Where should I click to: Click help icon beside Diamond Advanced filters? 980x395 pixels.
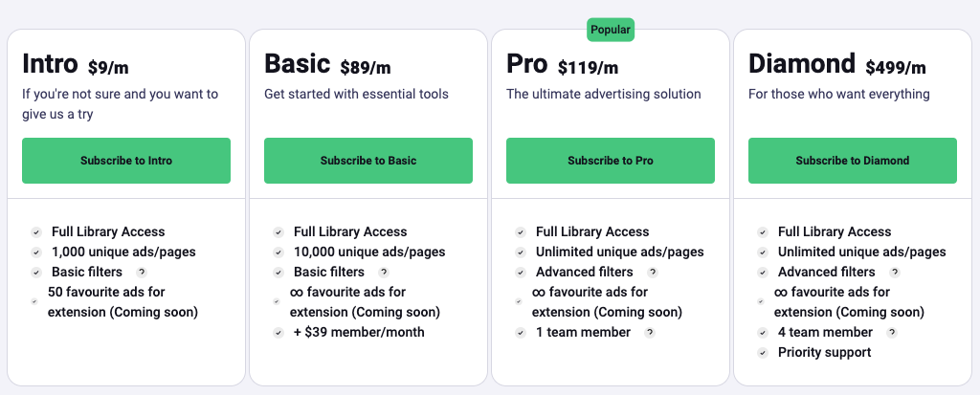click(x=895, y=273)
